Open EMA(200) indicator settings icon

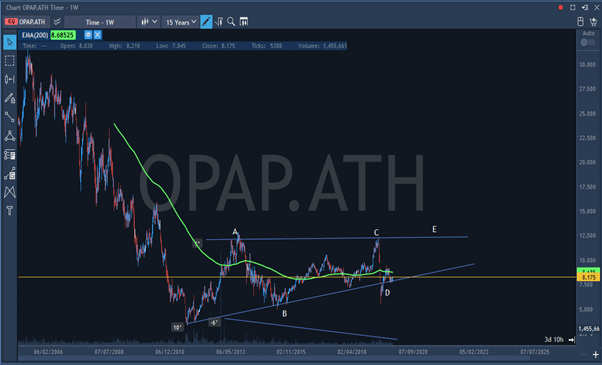coord(88,35)
